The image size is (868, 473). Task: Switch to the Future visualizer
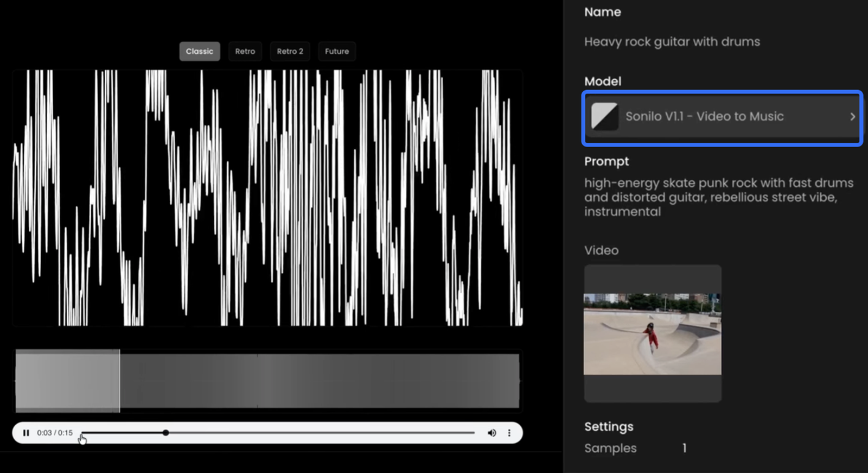(x=337, y=51)
